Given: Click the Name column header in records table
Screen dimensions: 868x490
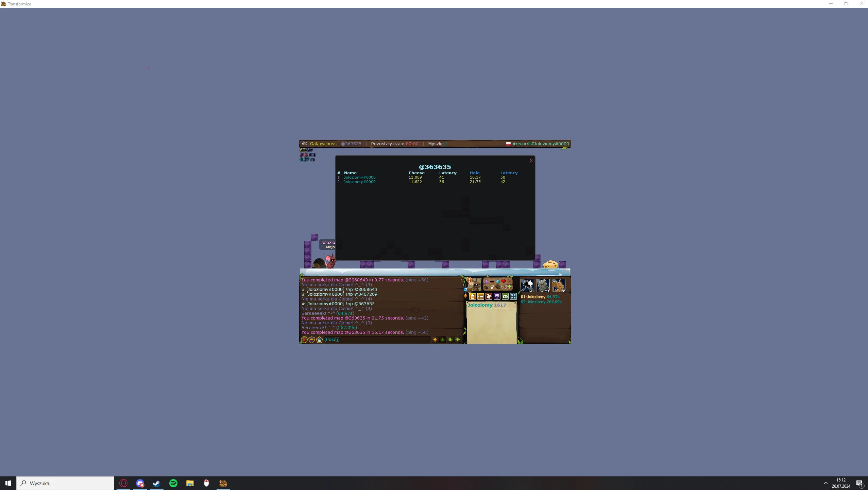Looking at the screenshot, I should tap(350, 173).
